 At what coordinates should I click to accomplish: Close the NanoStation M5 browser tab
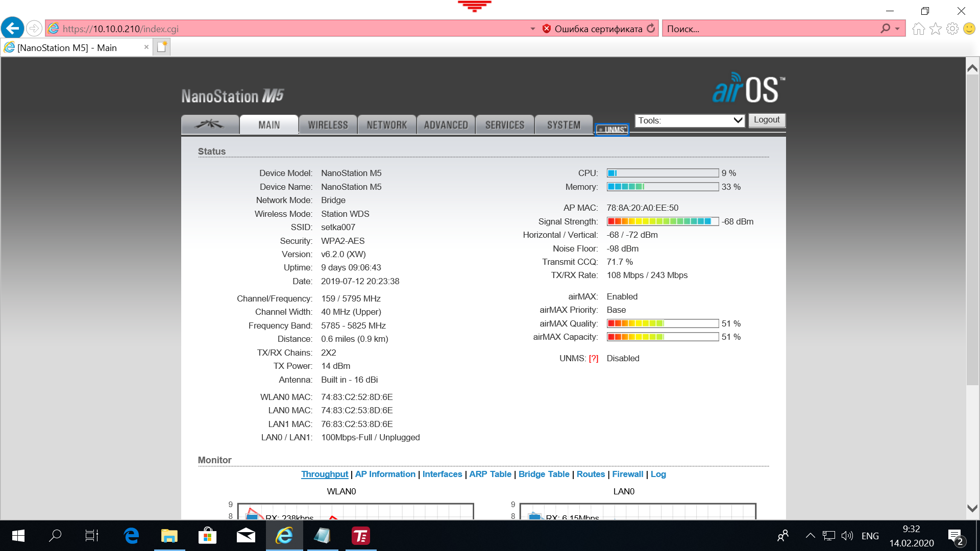[x=146, y=47]
